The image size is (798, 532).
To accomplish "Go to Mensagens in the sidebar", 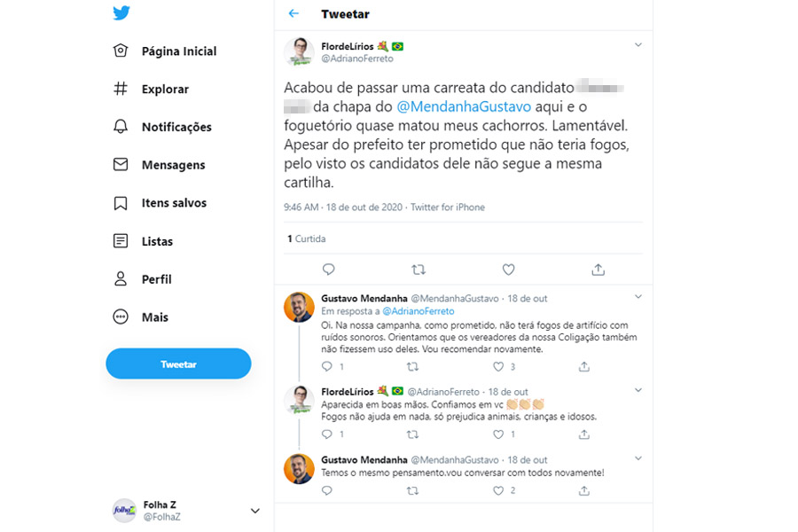I will coord(173,165).
